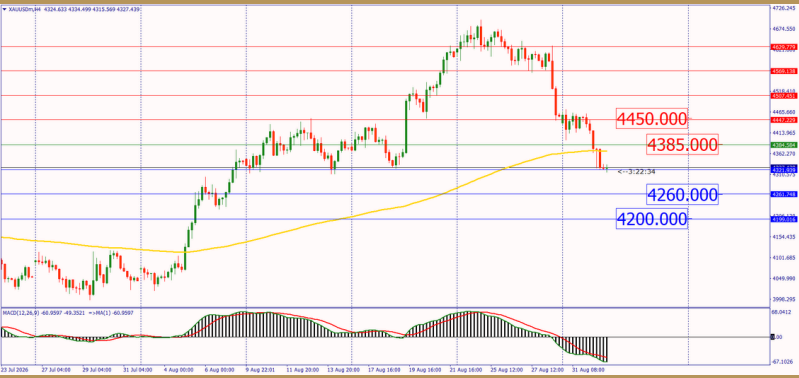The width and height of the screenshot is (799, 378).
Task: Click the 3998.295 price scale value
Action: click(784, 300)
